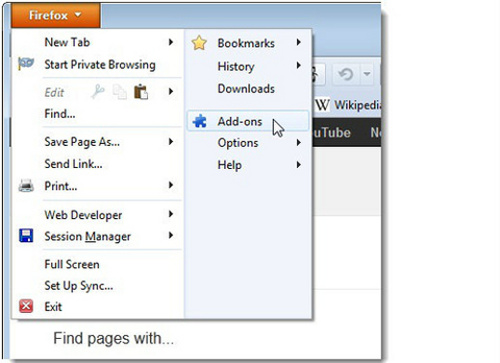Viewport: 500px width, 363px height.
Task: Click the Wikipedia W bookmark icon
Action: (322, 105)
